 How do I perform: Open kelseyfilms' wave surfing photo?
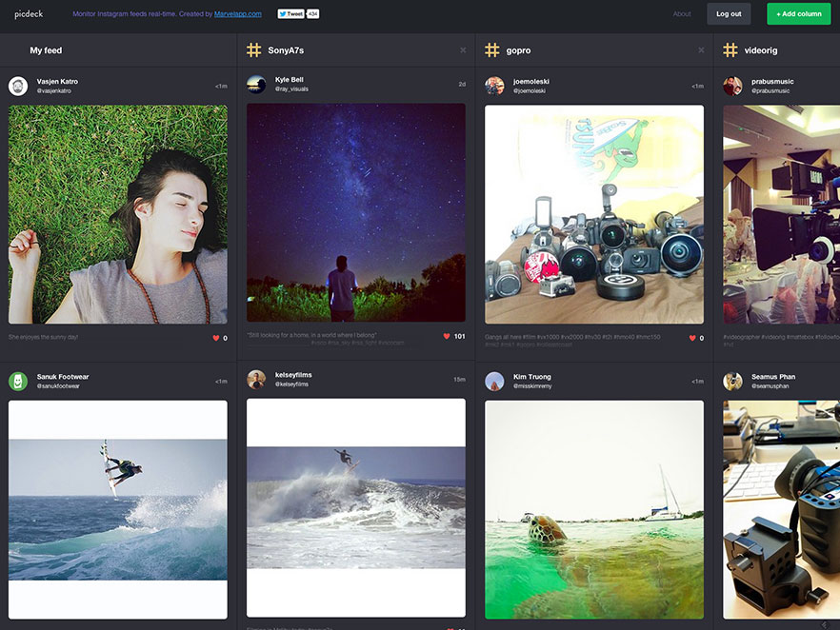356,507
